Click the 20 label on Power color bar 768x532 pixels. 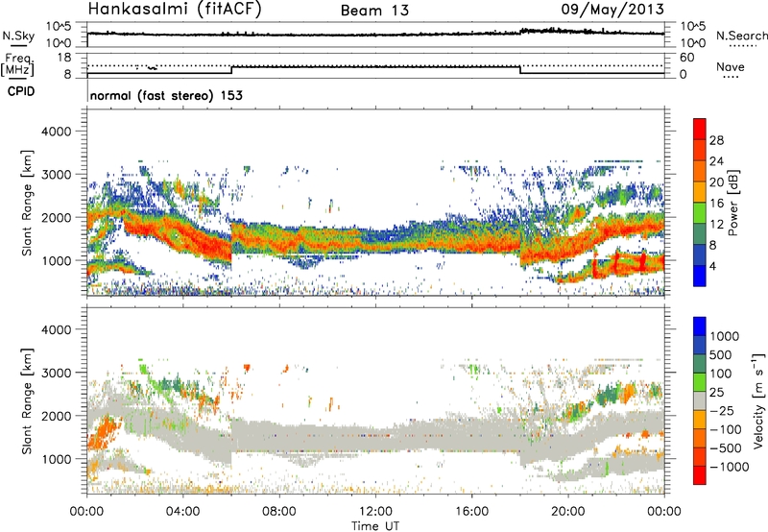coord(716,182)
